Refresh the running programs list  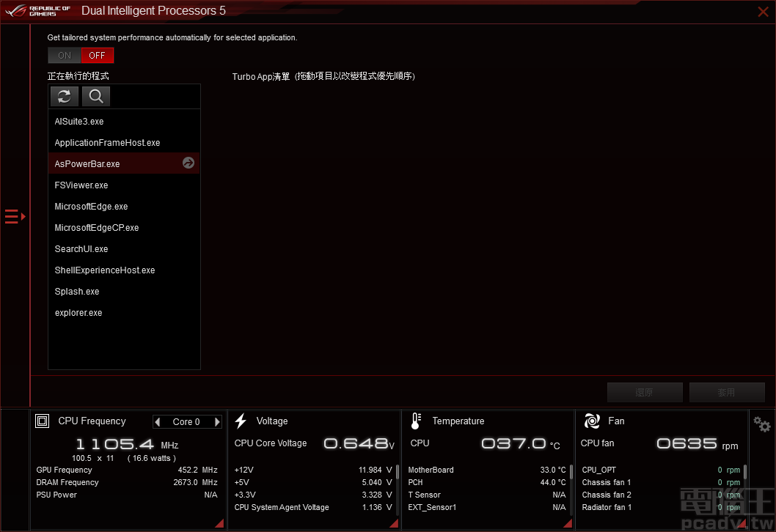[x=65, y=96]
